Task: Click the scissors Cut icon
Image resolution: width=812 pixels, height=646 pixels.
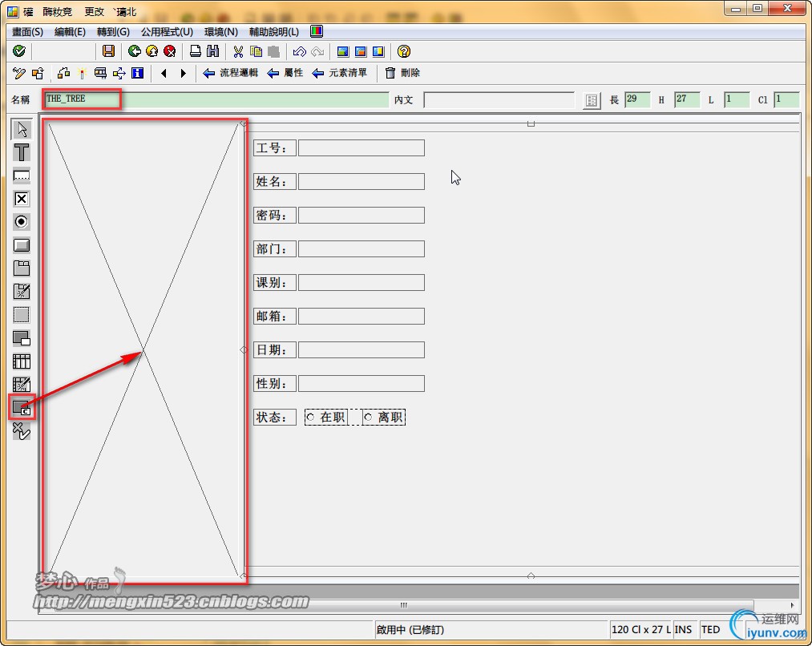Action: 238,50
